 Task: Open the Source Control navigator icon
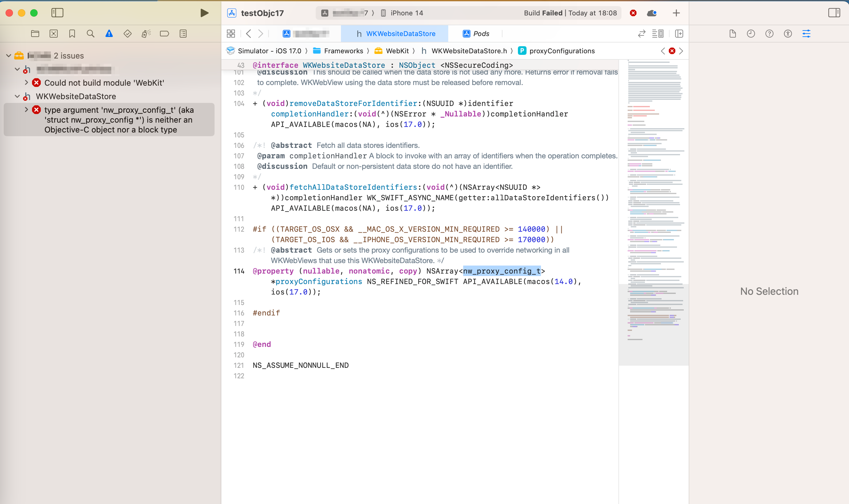[x=54, y=34]
